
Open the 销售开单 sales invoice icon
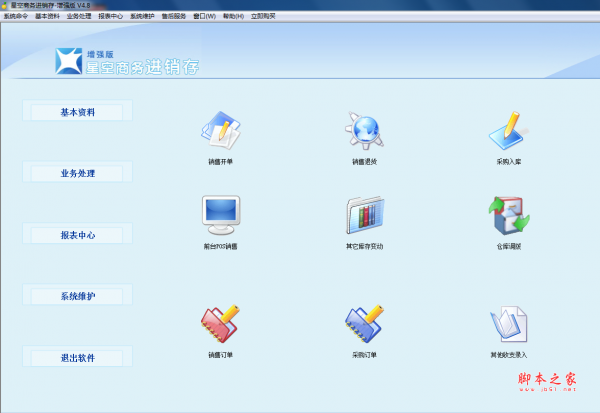(x=222, y=131)
